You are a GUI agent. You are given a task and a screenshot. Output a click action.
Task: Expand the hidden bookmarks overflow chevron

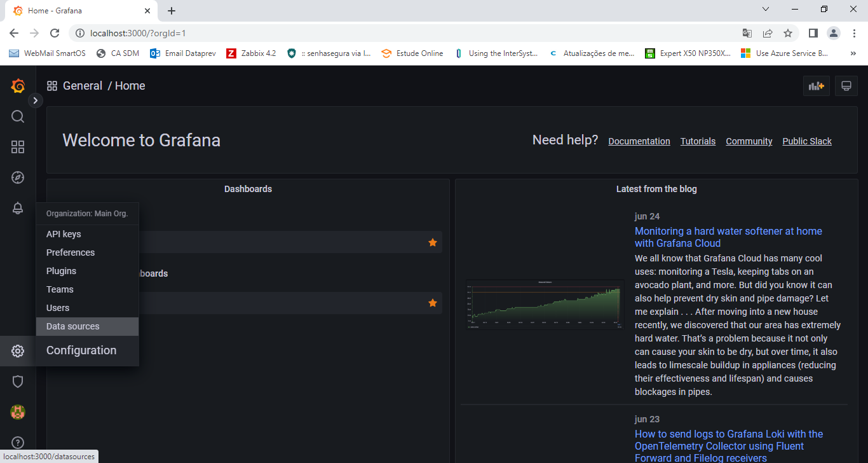pyautogui.click(x=853, y=53)
